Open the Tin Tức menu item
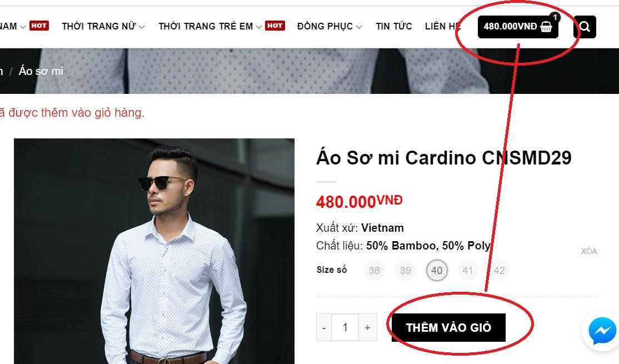 pos(393,27)
